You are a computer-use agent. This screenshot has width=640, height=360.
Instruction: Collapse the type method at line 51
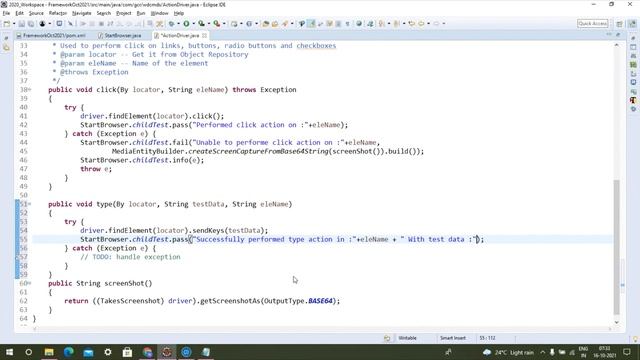click(x=30, y=204)
